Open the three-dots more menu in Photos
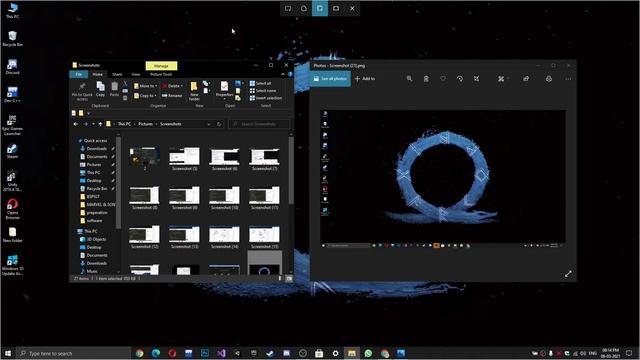The width and height of the screenshot is (640, 360). pos(568,79)
